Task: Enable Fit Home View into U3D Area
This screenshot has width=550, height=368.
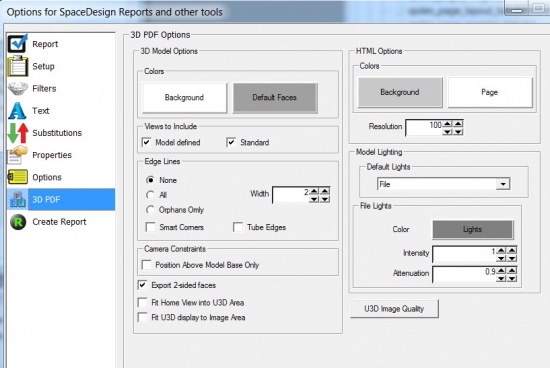Action: click(x=142, y=302)
